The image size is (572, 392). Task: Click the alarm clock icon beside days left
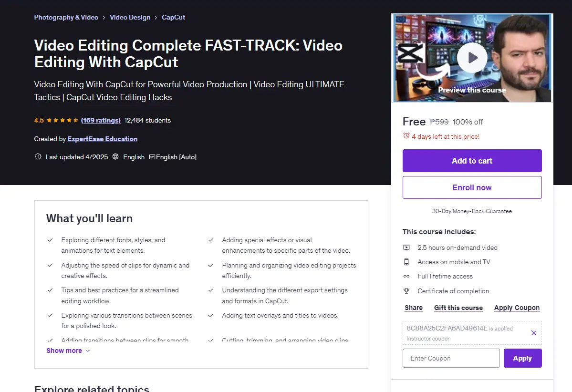coord(406,136)
